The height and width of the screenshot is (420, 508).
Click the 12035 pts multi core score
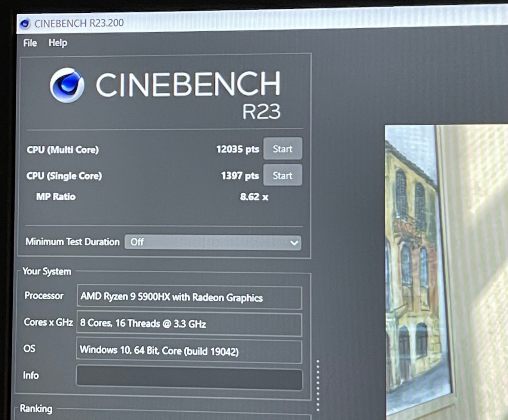pos(237,149)
